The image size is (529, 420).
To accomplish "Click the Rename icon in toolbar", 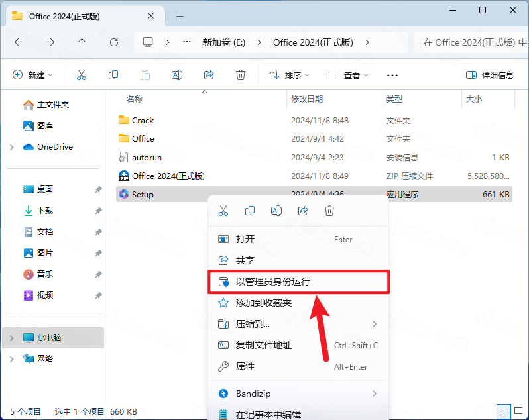I will point(177,76).
